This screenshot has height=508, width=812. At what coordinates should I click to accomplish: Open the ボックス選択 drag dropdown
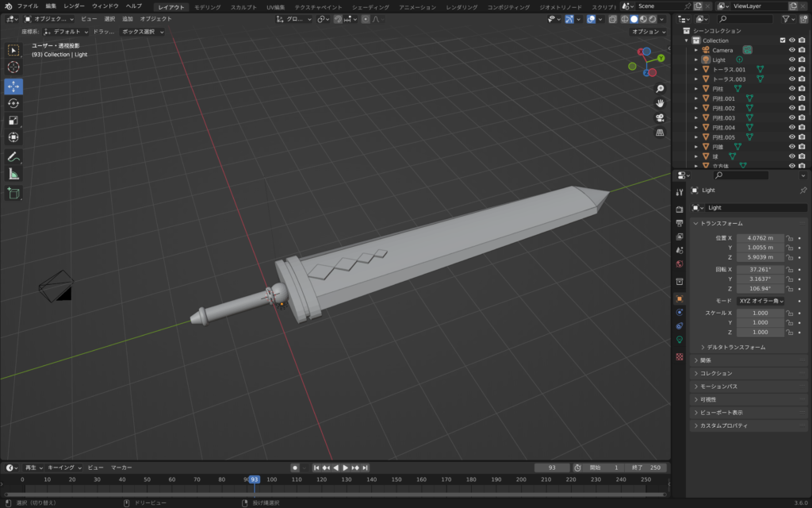(x=142, y=32)
